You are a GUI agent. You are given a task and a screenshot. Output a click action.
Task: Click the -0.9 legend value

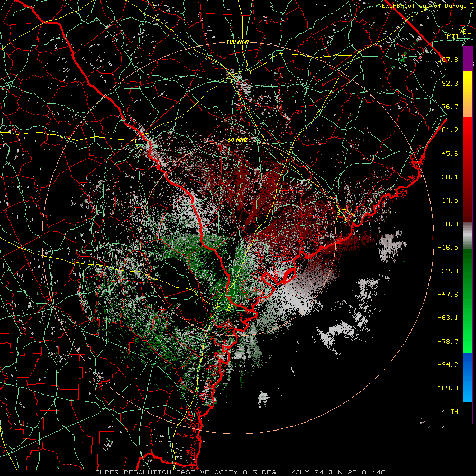(x=450, y=224)
